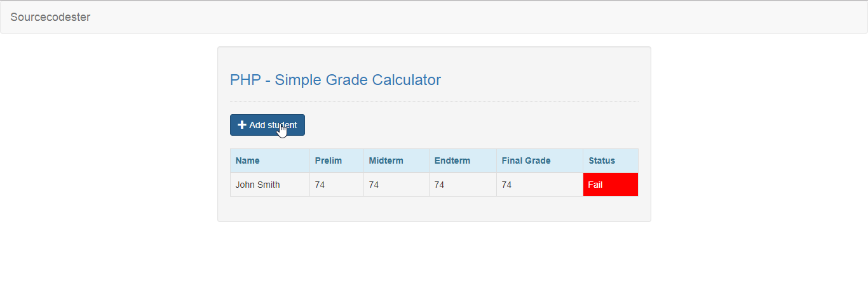This screenshot has height=281, width=868.
Task: Select the Endterm column header
Action: [x=463, y=160]
